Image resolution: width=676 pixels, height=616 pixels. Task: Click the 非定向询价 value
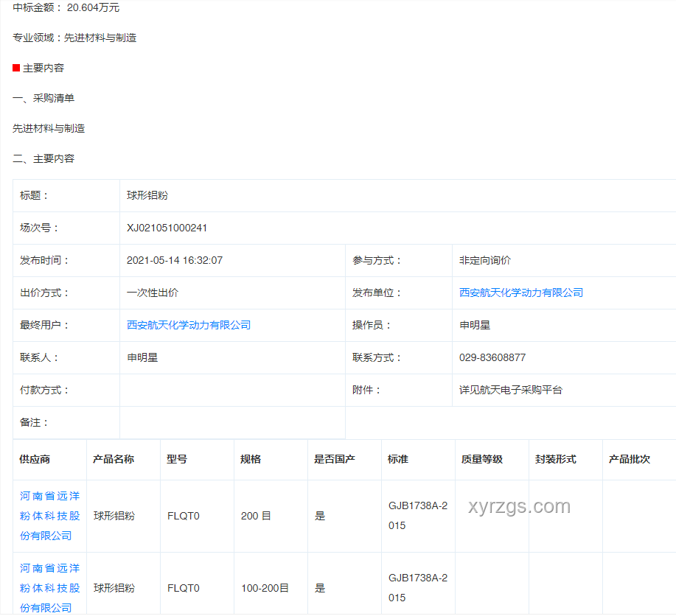485,260
